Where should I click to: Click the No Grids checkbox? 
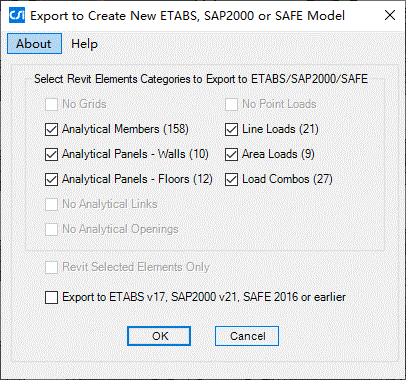51,104
